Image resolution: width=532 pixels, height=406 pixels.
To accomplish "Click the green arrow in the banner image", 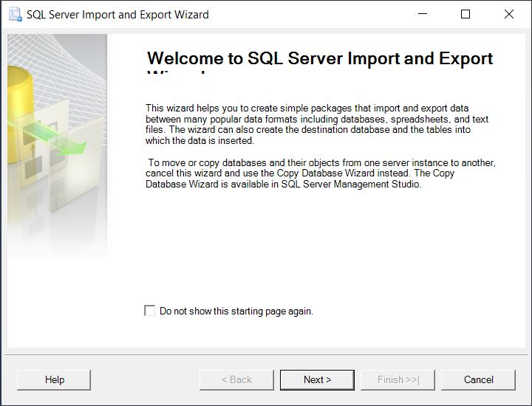I will pos(65,143).
